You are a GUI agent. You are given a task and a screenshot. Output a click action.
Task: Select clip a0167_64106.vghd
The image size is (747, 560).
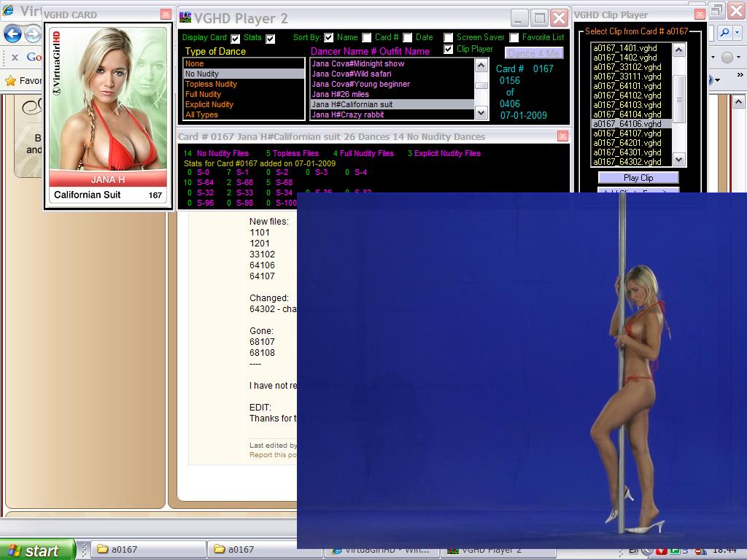point(631,124)
